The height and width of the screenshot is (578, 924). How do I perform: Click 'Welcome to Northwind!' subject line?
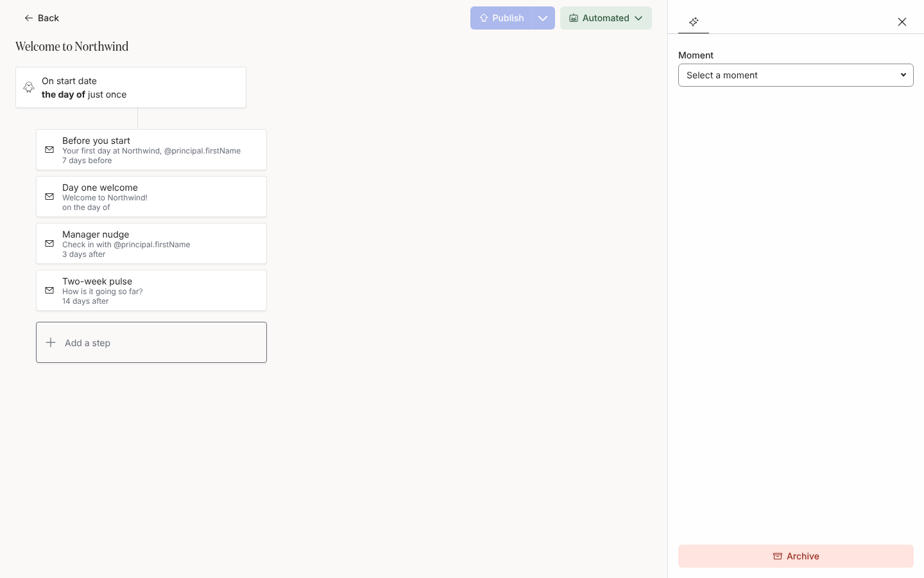105,198
